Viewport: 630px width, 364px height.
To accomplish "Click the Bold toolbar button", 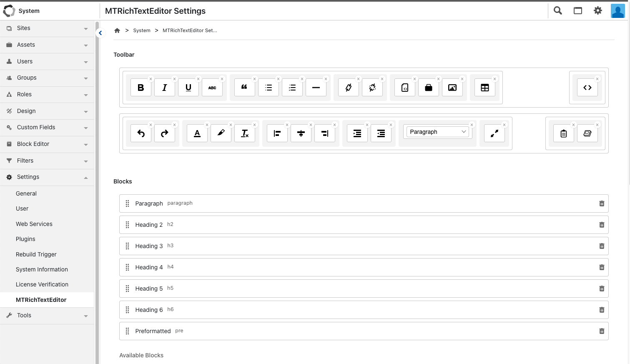I will 141,88.
